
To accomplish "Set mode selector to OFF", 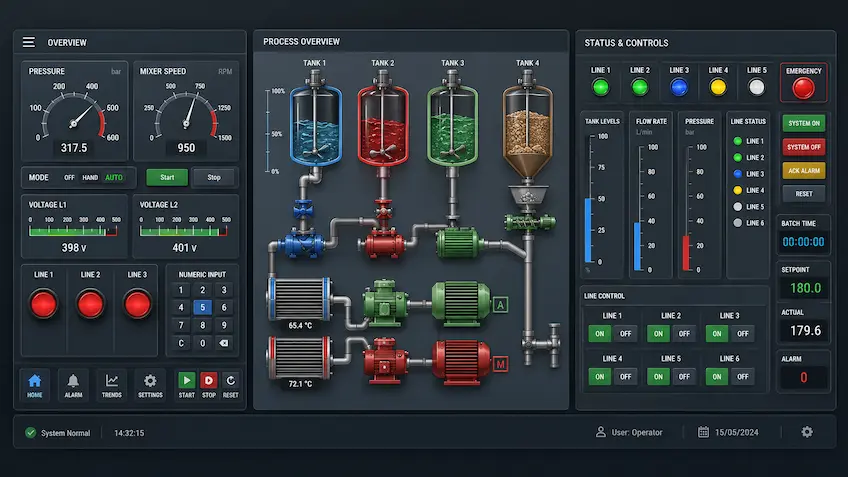I will 69,177.
